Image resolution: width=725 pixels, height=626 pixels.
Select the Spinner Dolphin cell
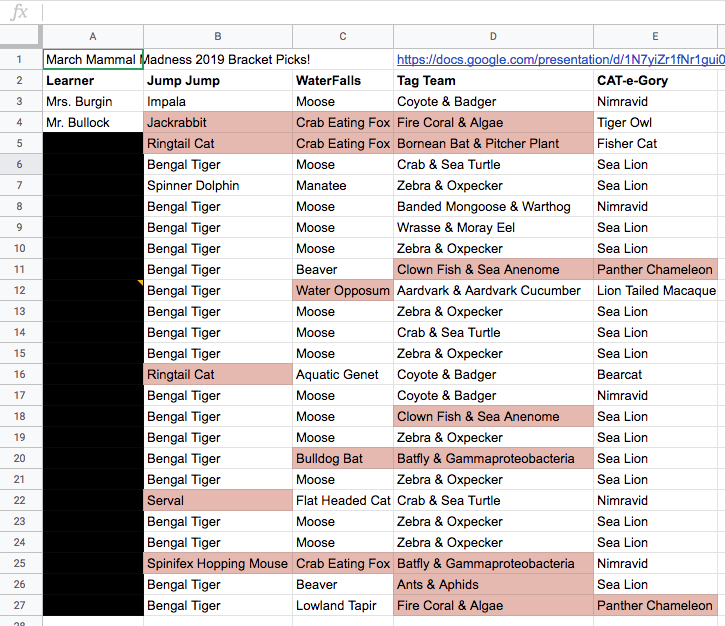pos(218,185)
